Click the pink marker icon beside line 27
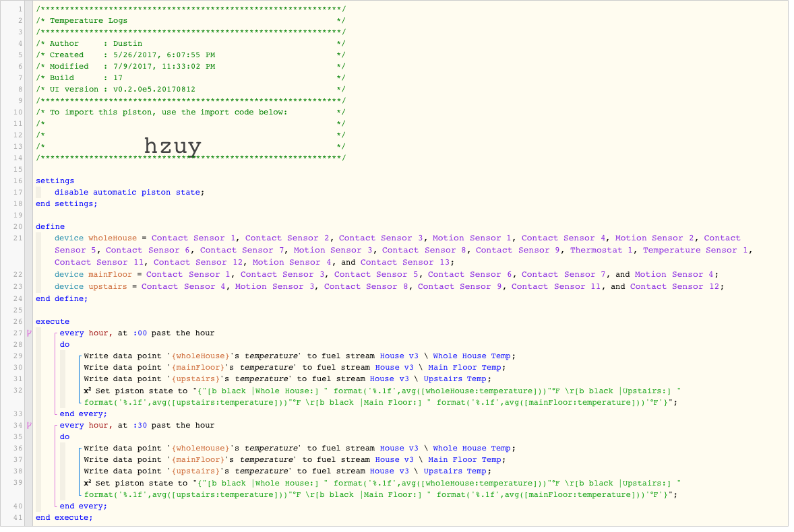Image resolution: width=794 pixels, height=532 pixels. pos(29,333)
